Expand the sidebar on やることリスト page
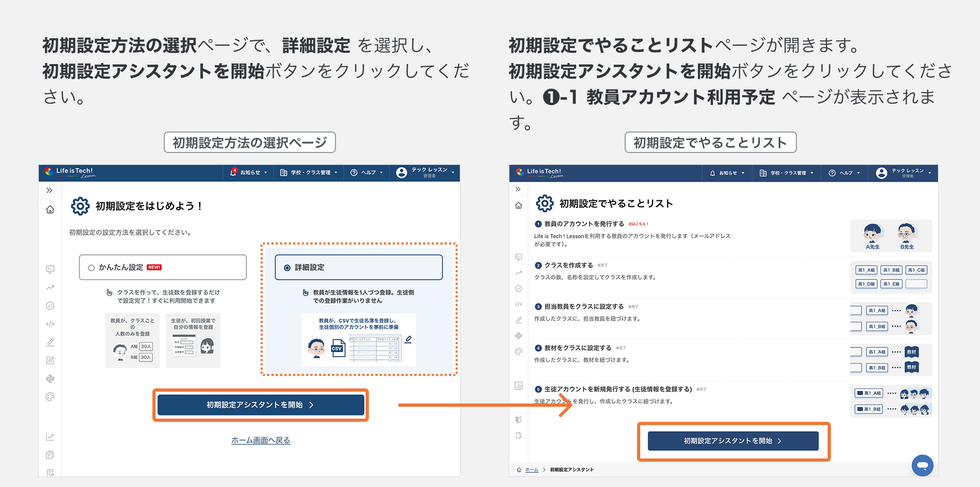Image resolution: width=980 pixels, height=487 pixels. pos(518,189)
